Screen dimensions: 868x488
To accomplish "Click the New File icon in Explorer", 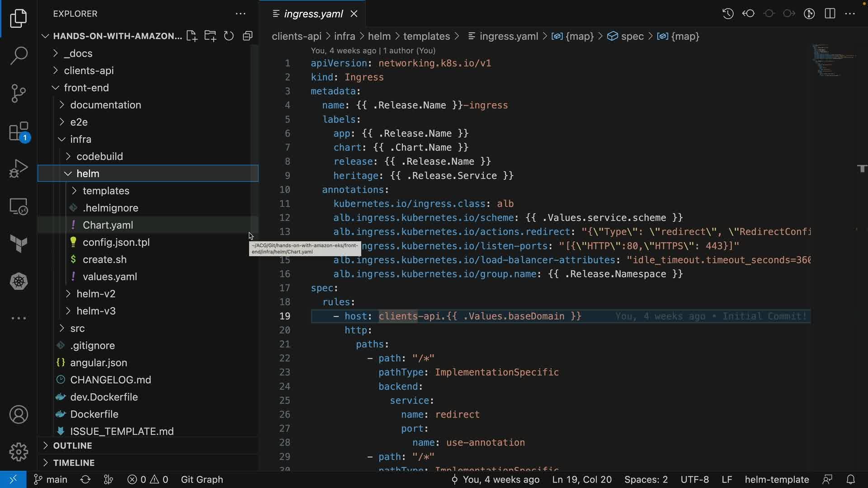I will click(192, 36).
